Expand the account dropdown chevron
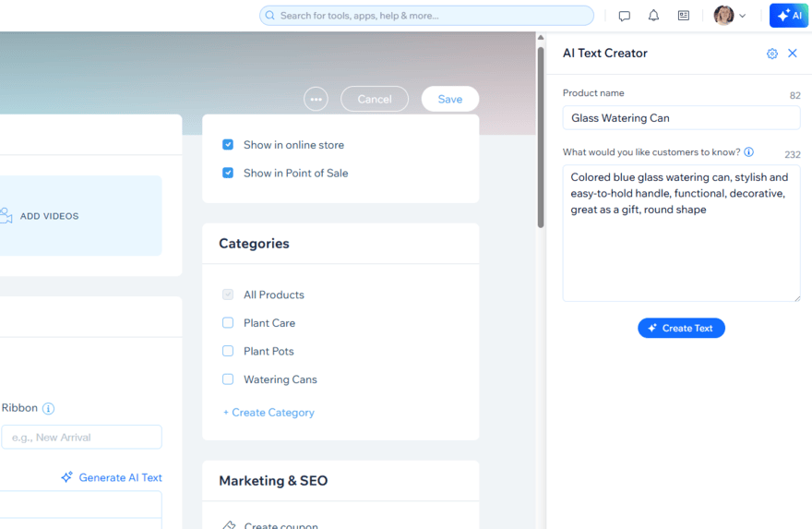 742,16
